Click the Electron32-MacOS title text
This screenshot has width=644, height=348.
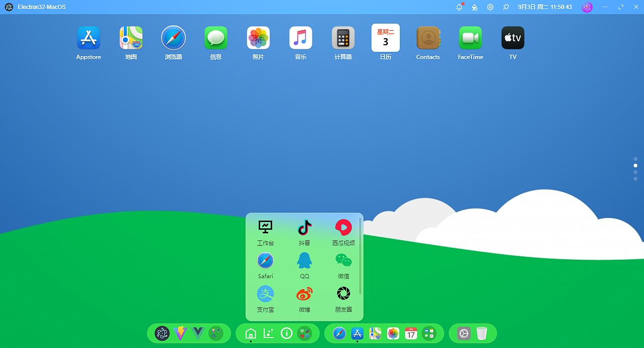click(x=42, y=7)
